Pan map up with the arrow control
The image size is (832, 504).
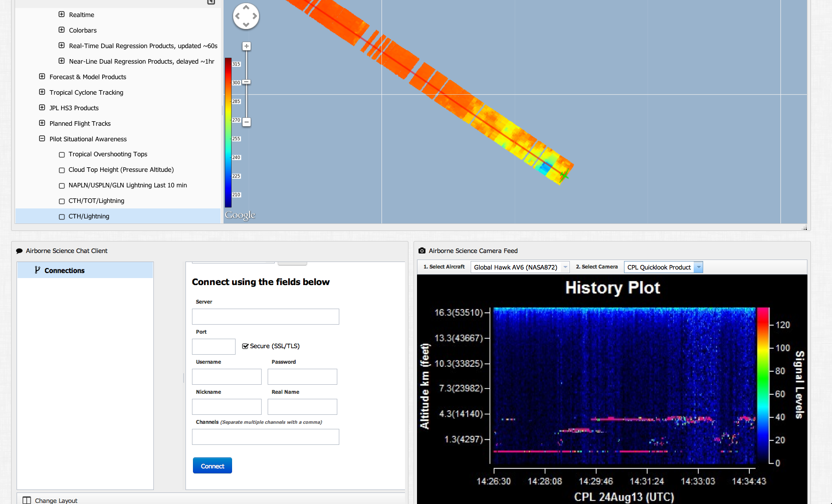click(246, 8)
